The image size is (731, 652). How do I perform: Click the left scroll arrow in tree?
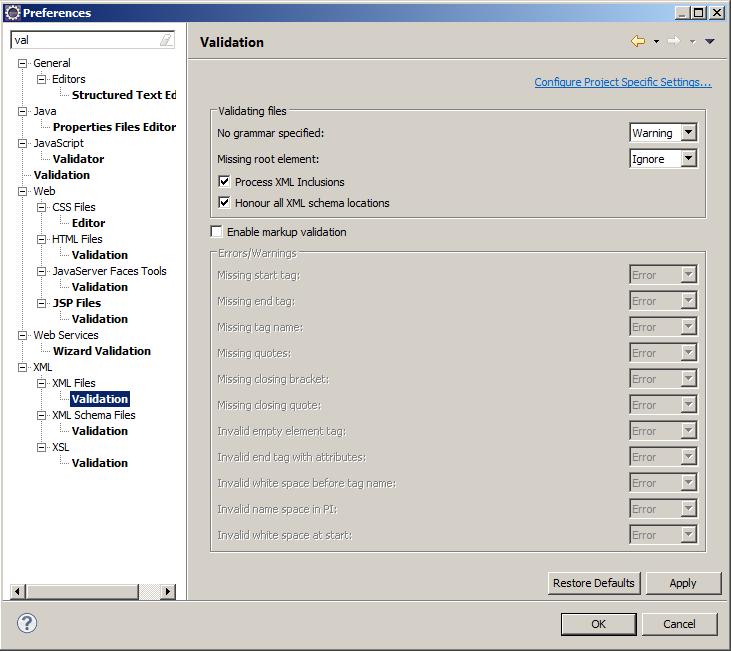point(18,592)
